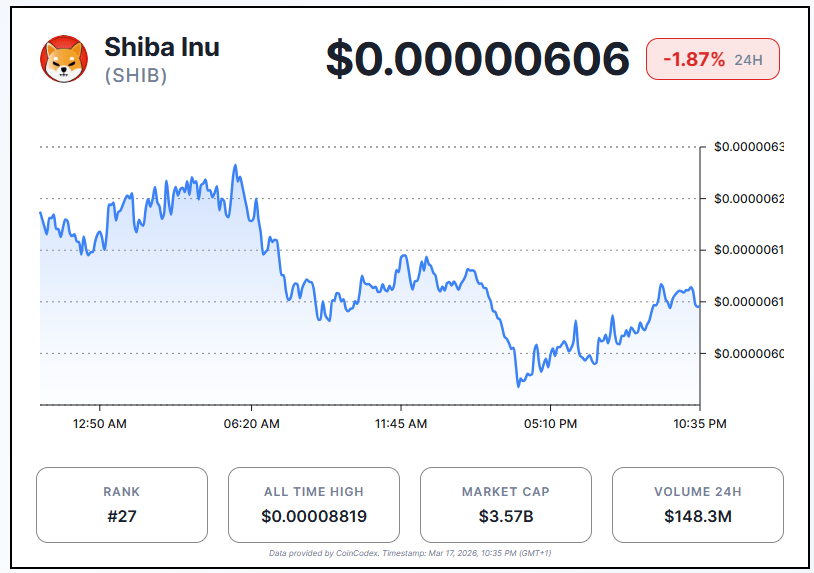This screenshot has height=573, width=814.
Task: Click the Shiba Inu dog logo
Action: (64, 59)
